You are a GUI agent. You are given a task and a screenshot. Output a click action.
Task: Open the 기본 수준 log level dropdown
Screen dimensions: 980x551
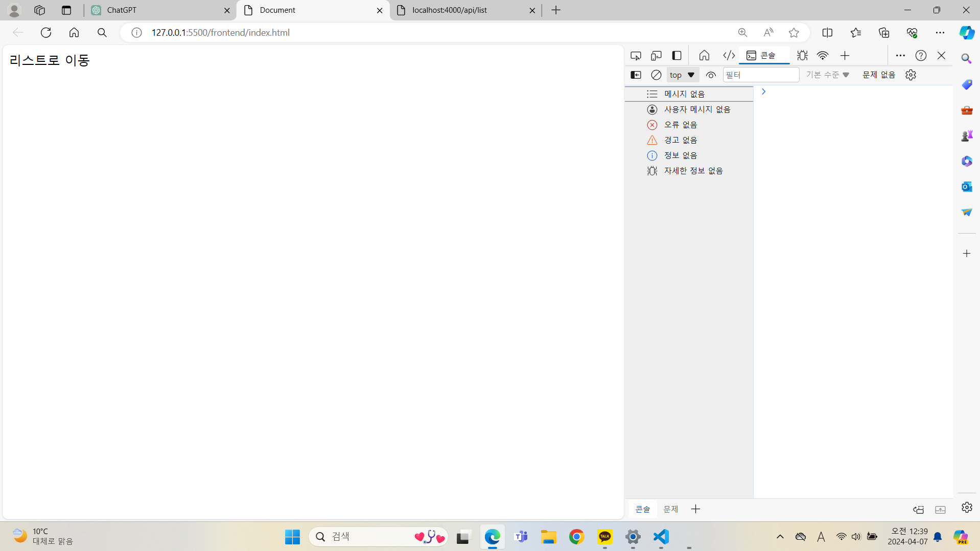click(827, 75)
